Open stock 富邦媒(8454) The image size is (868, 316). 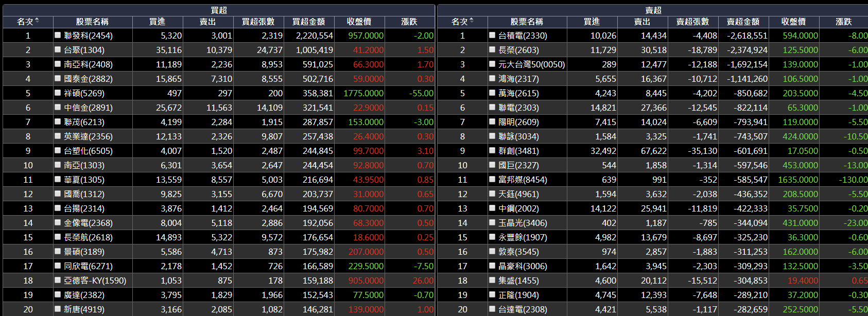pyautogui.click(x=523, y=180)
